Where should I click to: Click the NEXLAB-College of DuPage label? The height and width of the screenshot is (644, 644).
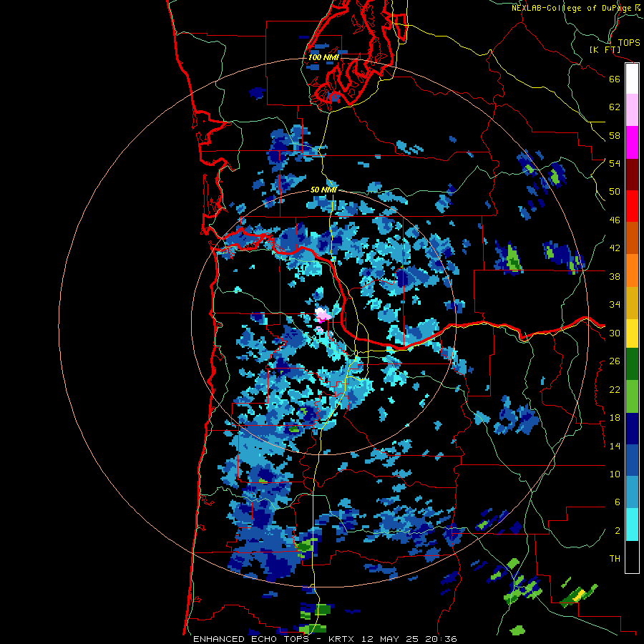tap(573, 8)
